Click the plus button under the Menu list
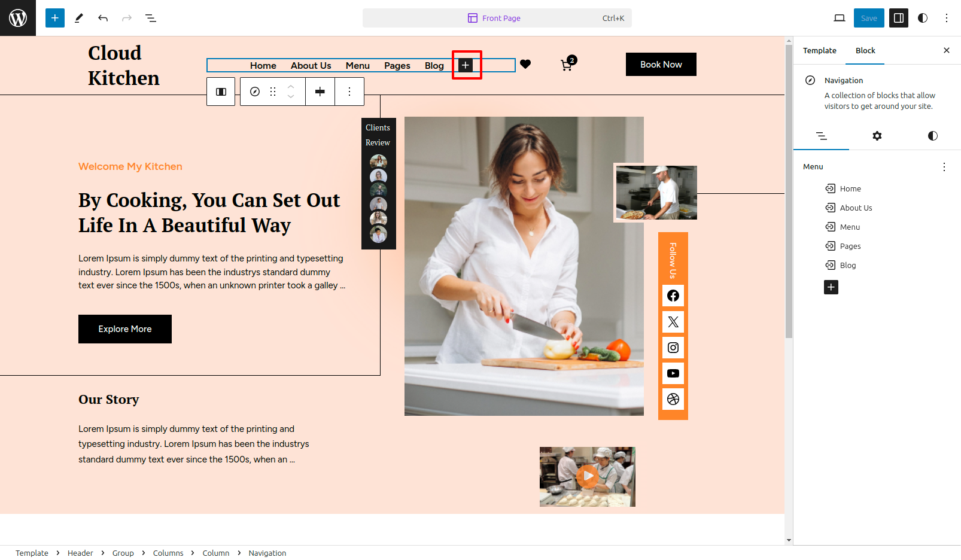The height and width of the screenshot is (560, 961). (x=831, y=287)
